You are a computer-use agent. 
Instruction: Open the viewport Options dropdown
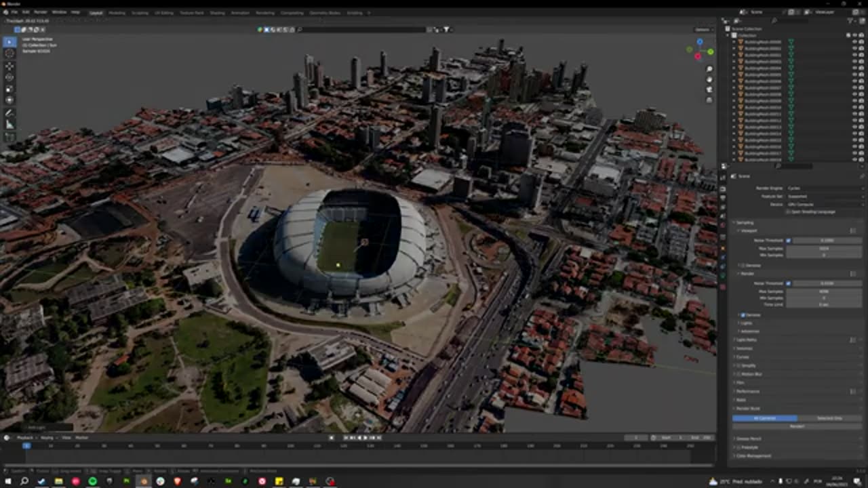click(702, 29)
